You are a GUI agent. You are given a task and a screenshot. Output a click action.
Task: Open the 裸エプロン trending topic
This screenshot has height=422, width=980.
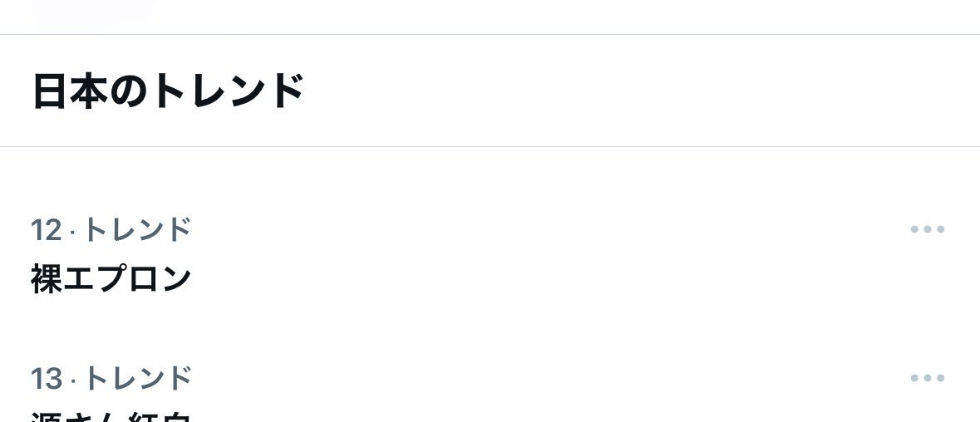111,279
